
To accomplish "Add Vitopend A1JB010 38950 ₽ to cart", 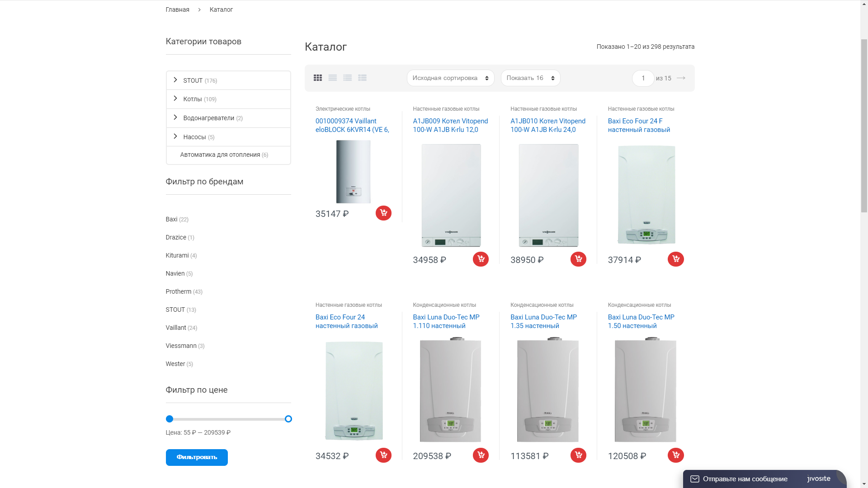I will pyautogui.click(x=578, y=259).
